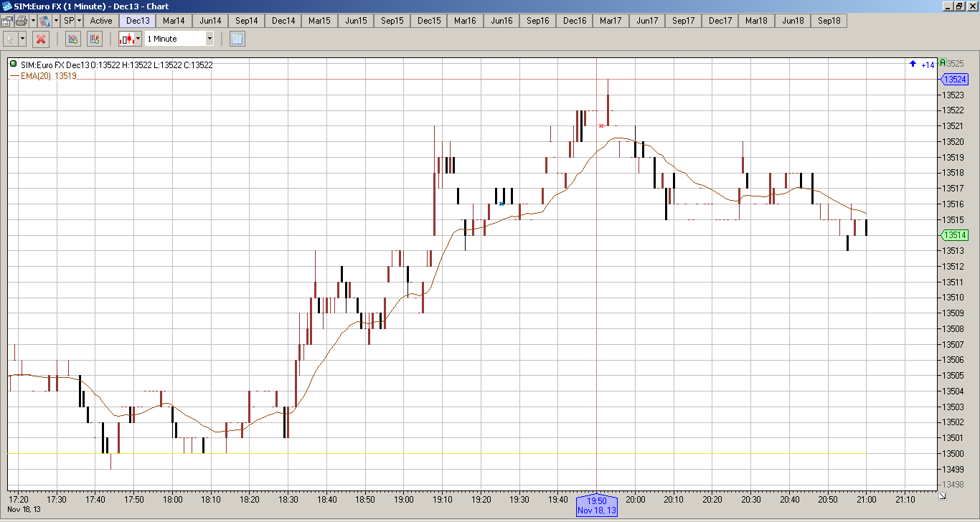The image size is (980, 522).
Task: Expand the chart type dropdown arrow
Action: (138, 39)
